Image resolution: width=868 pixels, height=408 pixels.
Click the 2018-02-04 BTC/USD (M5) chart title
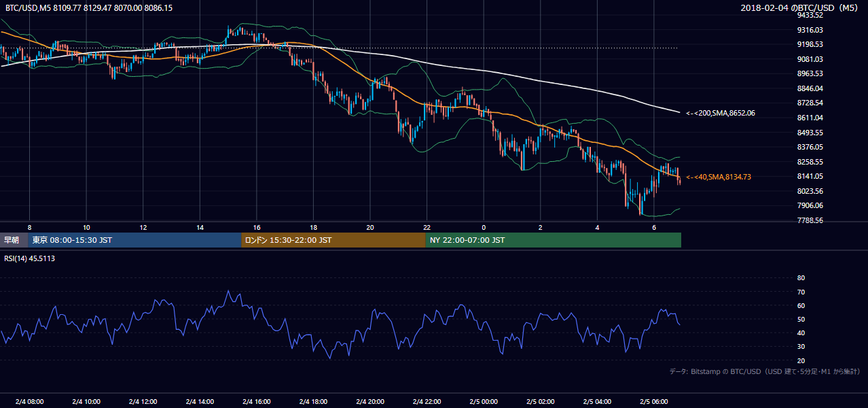pyautogui.click(x=801, y=8)
